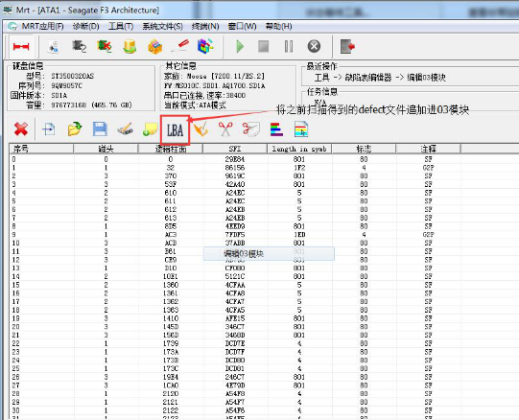Select length cell 1ED in row 9
This screenshot has width=519, height=420.
click(x=299, y=234)
